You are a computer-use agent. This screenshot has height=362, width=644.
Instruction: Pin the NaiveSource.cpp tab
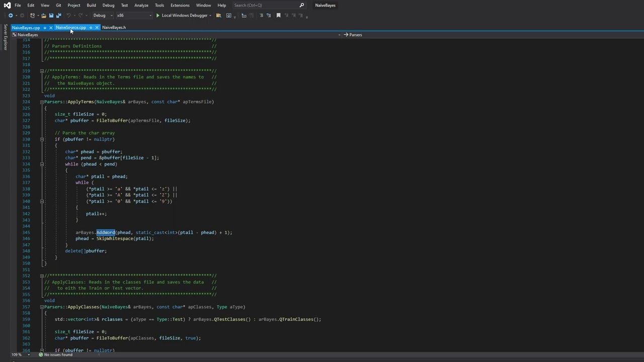[x=91, y=28]
